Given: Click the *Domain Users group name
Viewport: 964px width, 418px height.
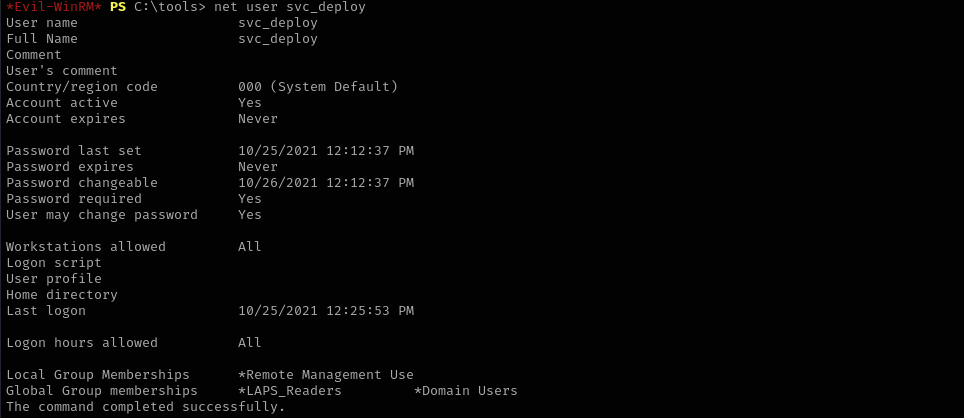Looking at the screenshot, I should pos(466,391).
